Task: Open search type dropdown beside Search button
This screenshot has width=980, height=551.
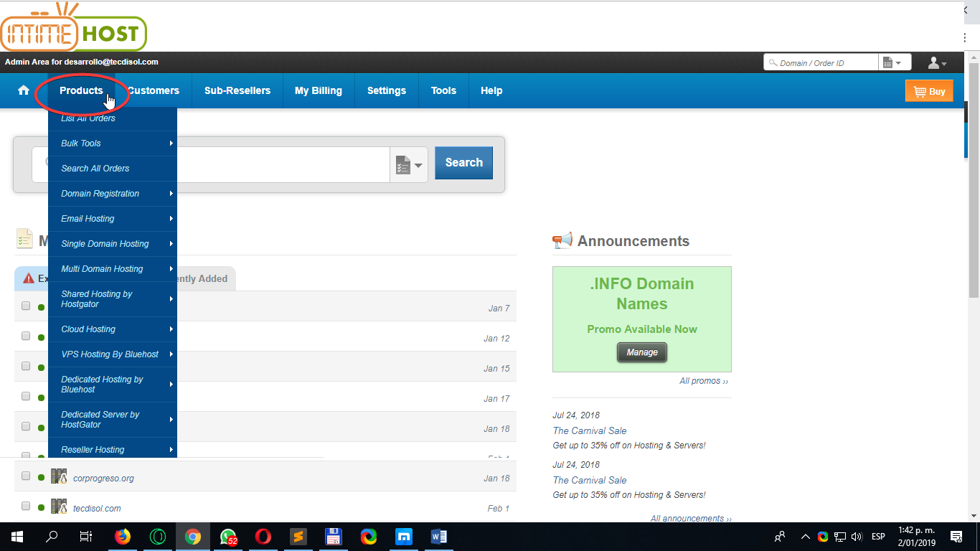Action: [x=409, y=164]
